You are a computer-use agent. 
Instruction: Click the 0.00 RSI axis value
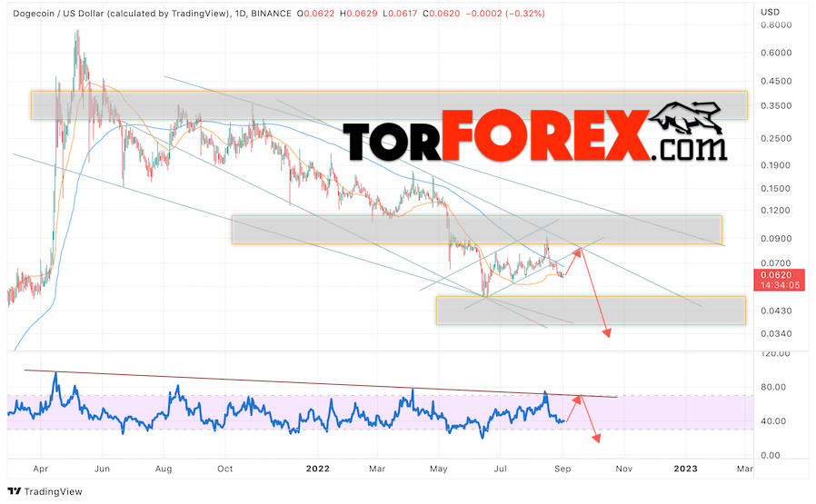[x=771, y=456]
